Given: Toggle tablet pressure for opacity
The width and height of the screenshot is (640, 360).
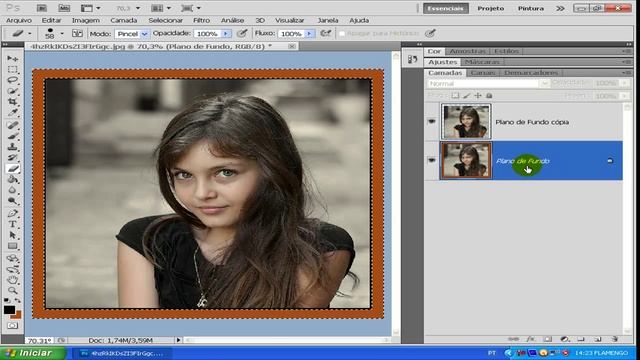Looking at the screenshot, I should point(242,33).
